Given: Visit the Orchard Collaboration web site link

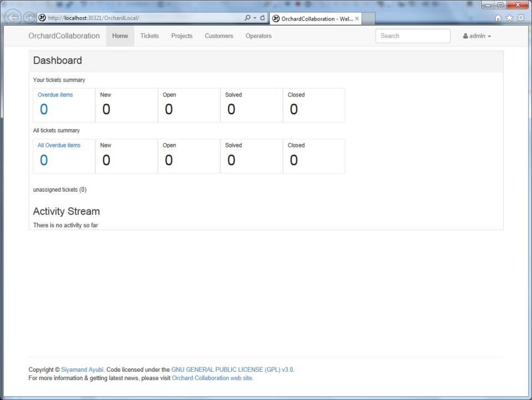Looking at the screenshot, I should coord(212,378).
